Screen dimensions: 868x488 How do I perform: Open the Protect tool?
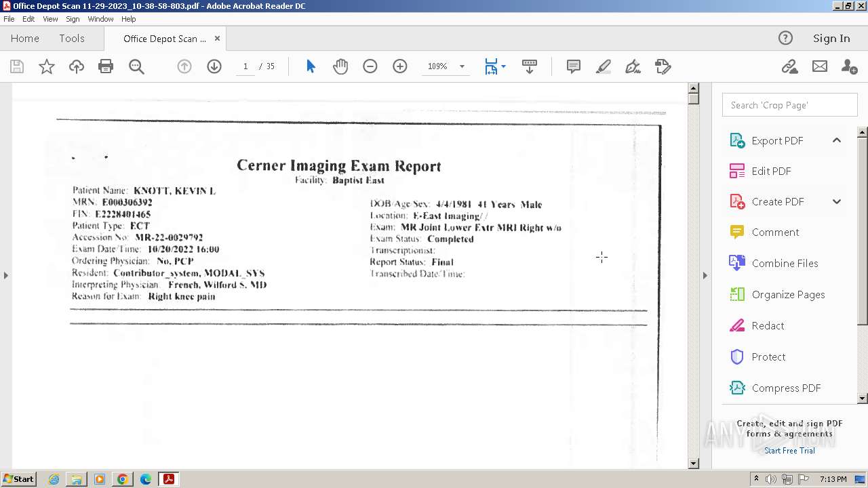768,357
